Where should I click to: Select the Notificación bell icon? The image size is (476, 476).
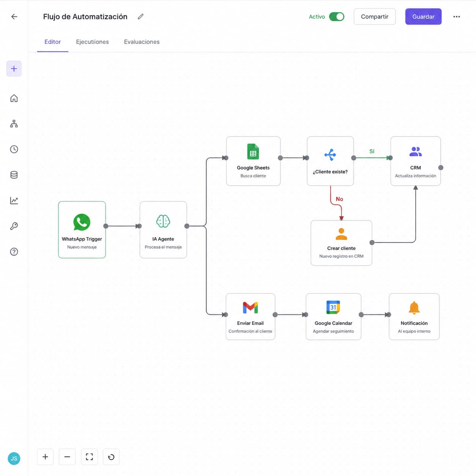[414, 308]
